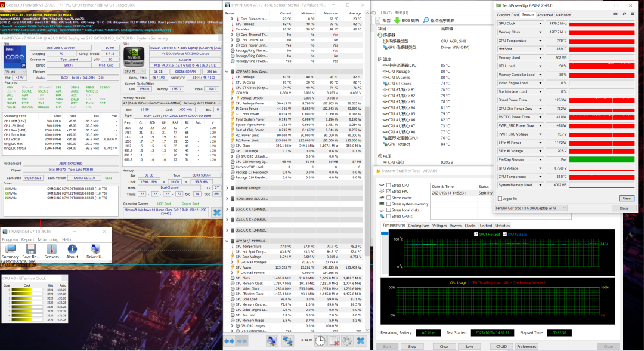This screenshot has width=644, height=351.
Task: Open Sensors with the thermometer icon
Action: pyautogui.click(x=51, y=250)
